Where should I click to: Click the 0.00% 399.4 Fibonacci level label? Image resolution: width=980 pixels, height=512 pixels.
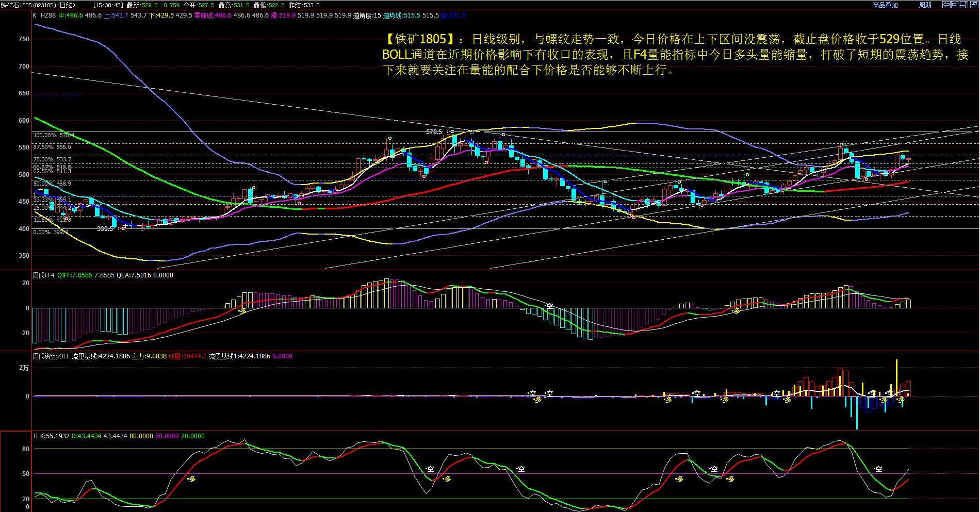(51, 232)
